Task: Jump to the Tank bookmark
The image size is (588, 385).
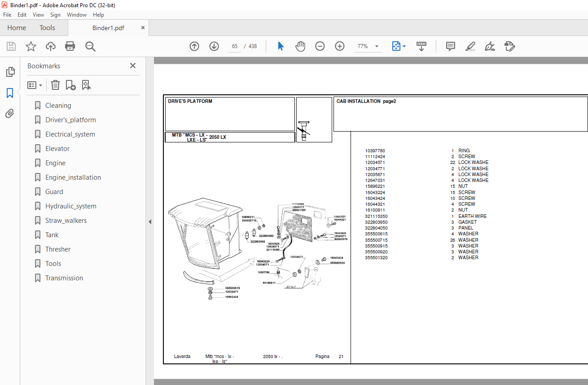Action: click(52, 235)
